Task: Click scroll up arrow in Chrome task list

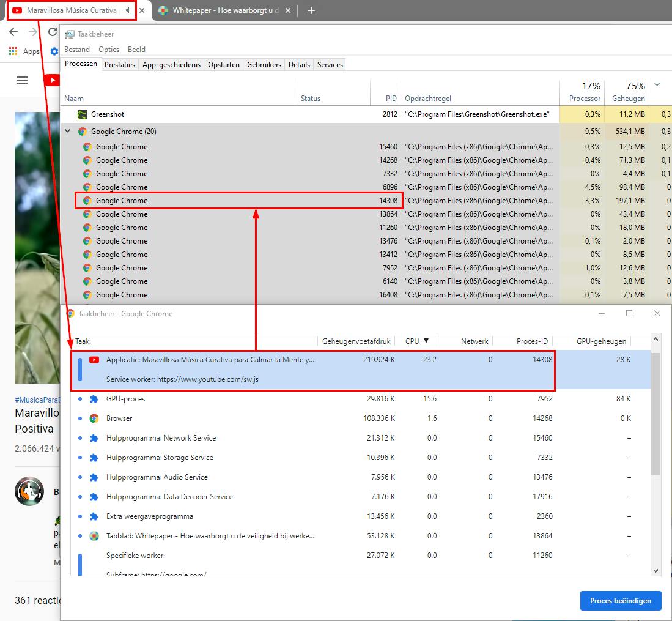Action: coord(655,339)
